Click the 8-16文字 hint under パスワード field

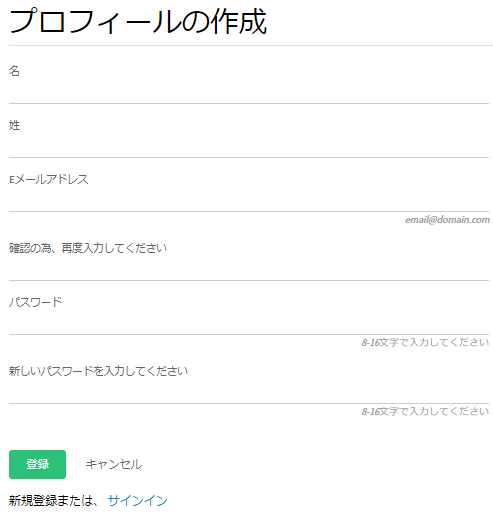coord(425,342)
